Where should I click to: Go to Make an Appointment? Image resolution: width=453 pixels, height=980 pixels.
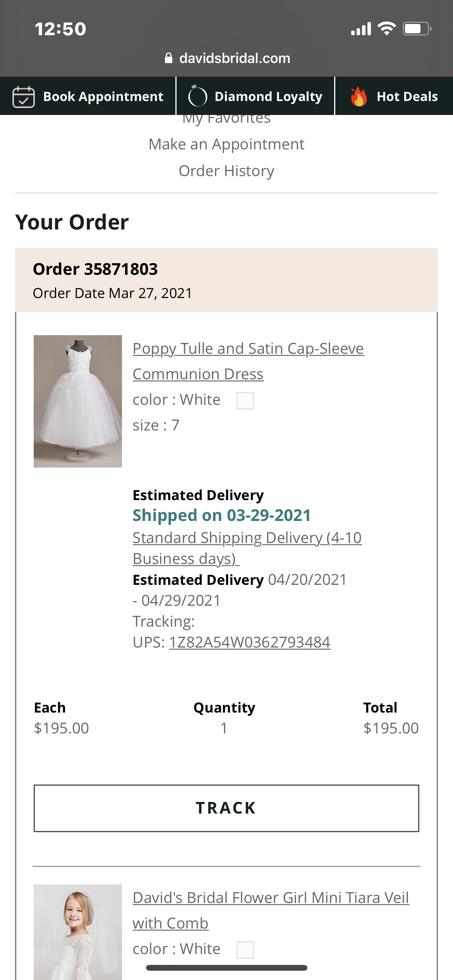(226, 144)
